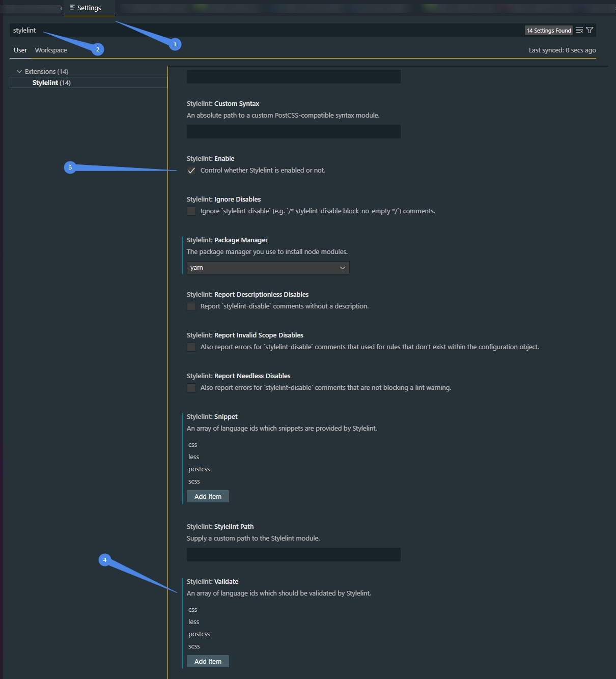The width and height of the screenshot is (616, 679).
Task: Select less item in Snippet list
Action: 193,457
